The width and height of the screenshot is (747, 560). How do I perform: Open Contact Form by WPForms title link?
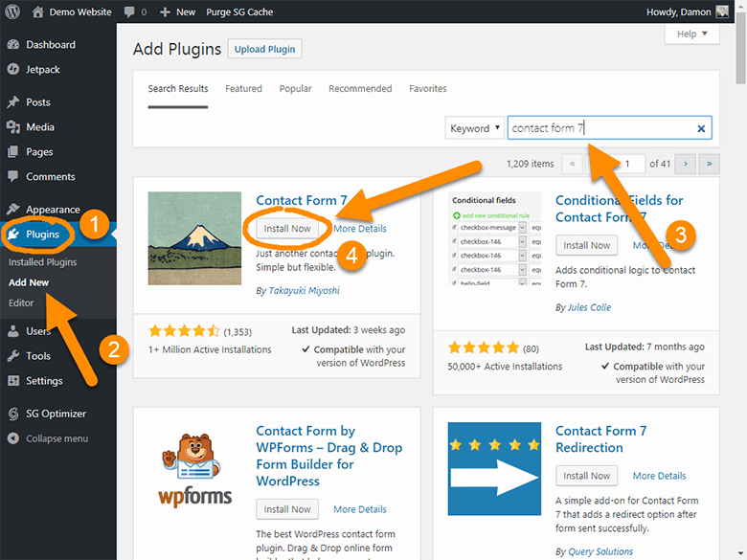pyautogui.click(x=328, y=456)
